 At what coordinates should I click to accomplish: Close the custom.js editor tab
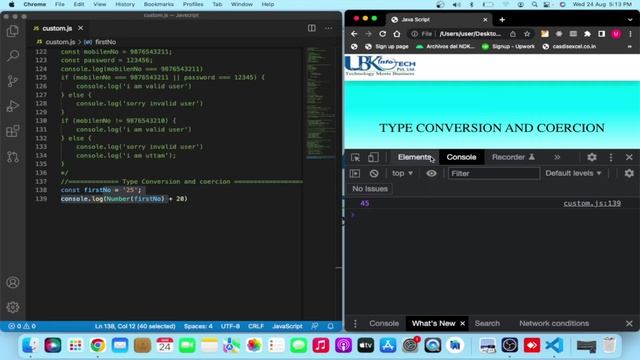[80, 28]
